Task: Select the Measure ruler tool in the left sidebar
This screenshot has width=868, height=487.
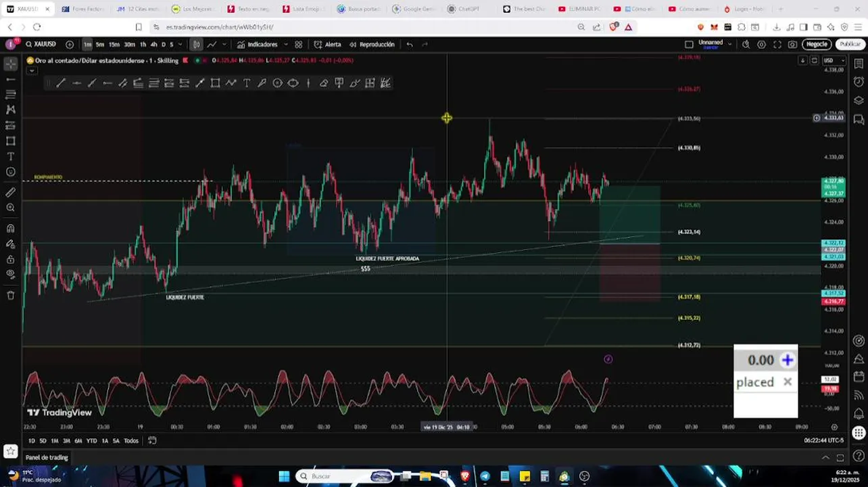Action: pos(11,192)
